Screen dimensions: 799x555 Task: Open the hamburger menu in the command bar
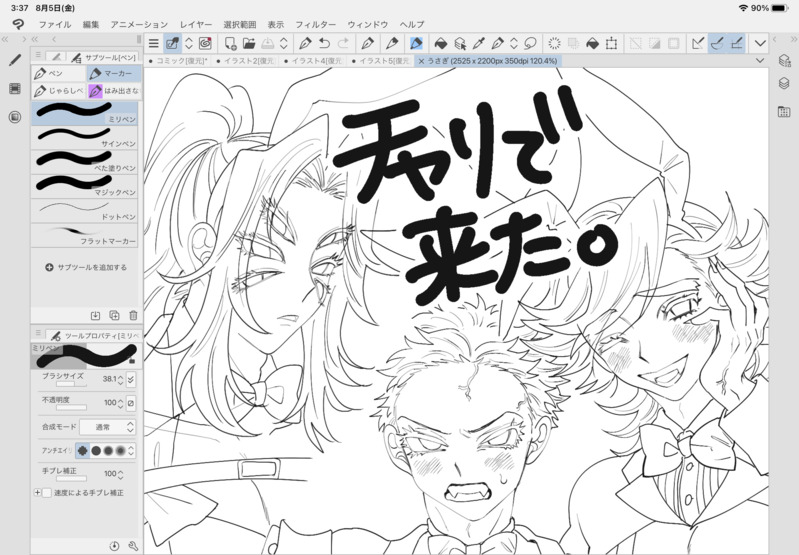click(153, 44)
